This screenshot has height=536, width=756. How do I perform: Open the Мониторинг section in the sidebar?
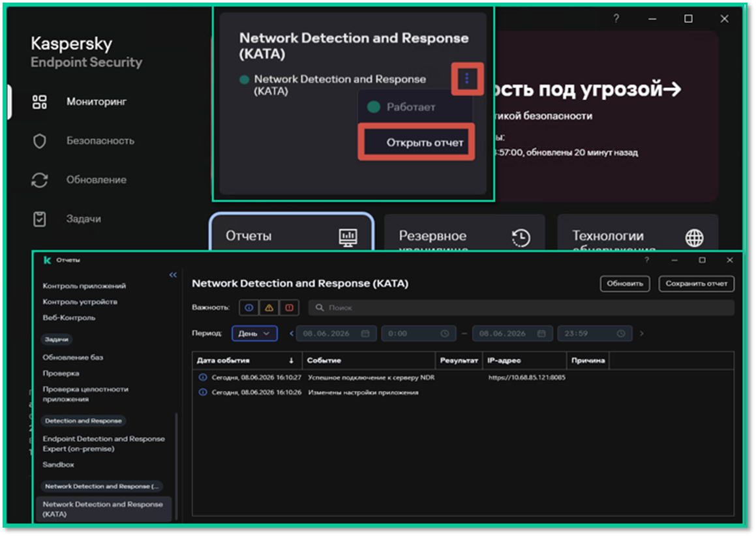(97, 102)
